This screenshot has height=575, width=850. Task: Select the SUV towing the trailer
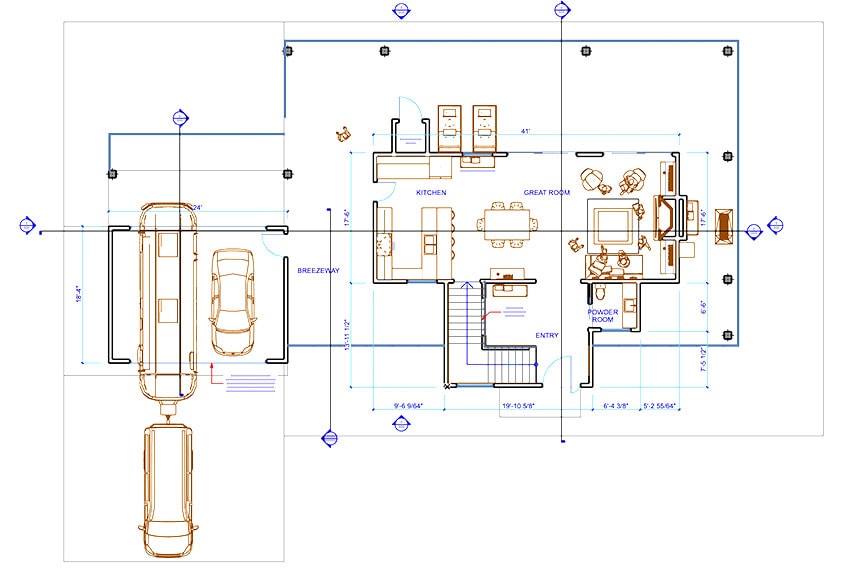(x=168, y=490)
